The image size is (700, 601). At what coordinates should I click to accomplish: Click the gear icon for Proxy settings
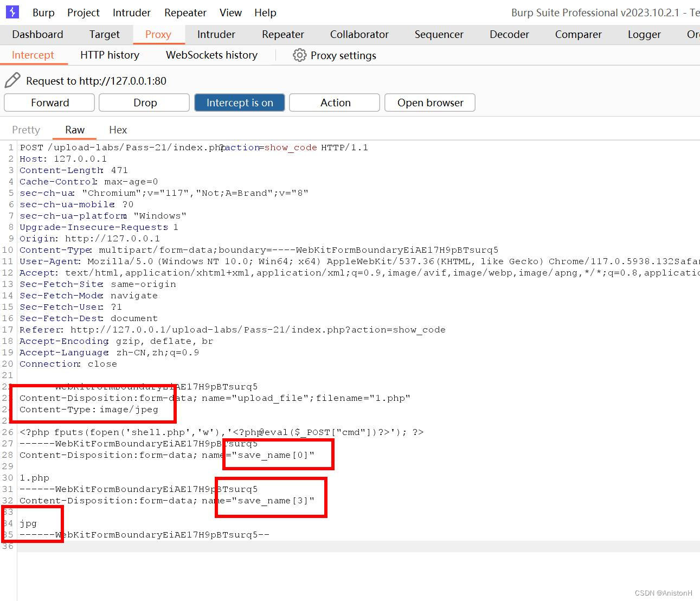pos(299,55)
